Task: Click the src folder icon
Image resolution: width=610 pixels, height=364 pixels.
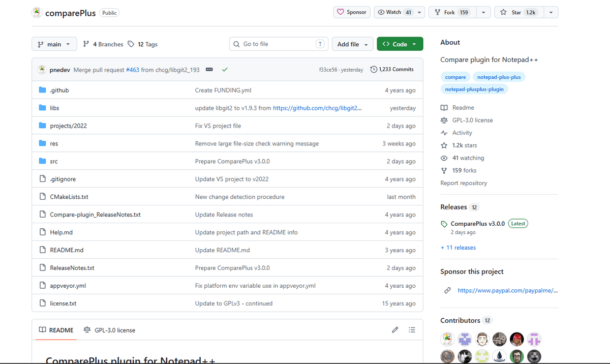Action: (x=43, y=161)
